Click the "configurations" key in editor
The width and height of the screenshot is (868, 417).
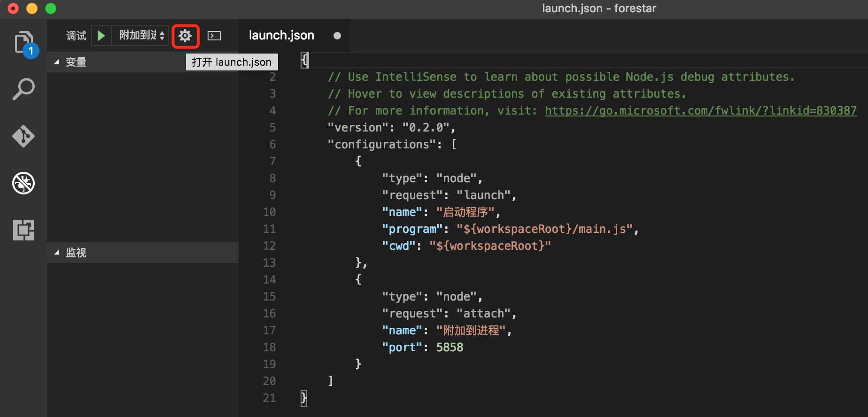coord(382,145)
